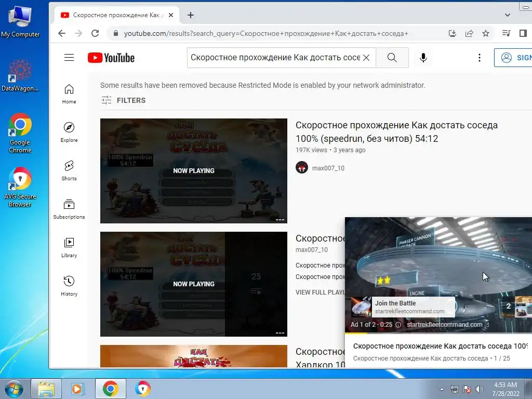Image resolution: width=532 pixels, height=399 pixels.
Task: Open Chrome tab search dropdown arrow
Action: click(x=507, y=15)
